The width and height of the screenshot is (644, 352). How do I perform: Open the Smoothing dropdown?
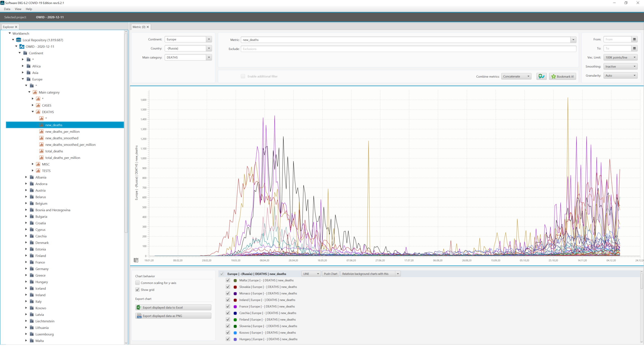pos(620,66)
